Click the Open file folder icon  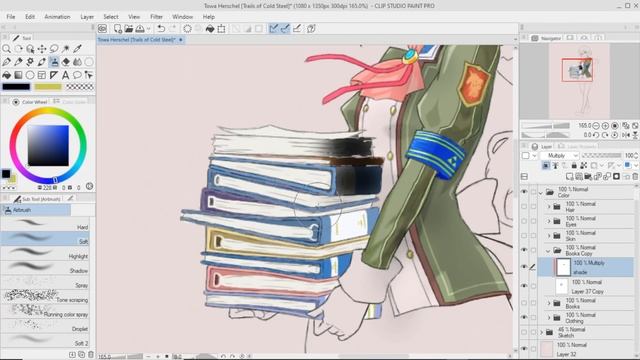tap(129, 29)
